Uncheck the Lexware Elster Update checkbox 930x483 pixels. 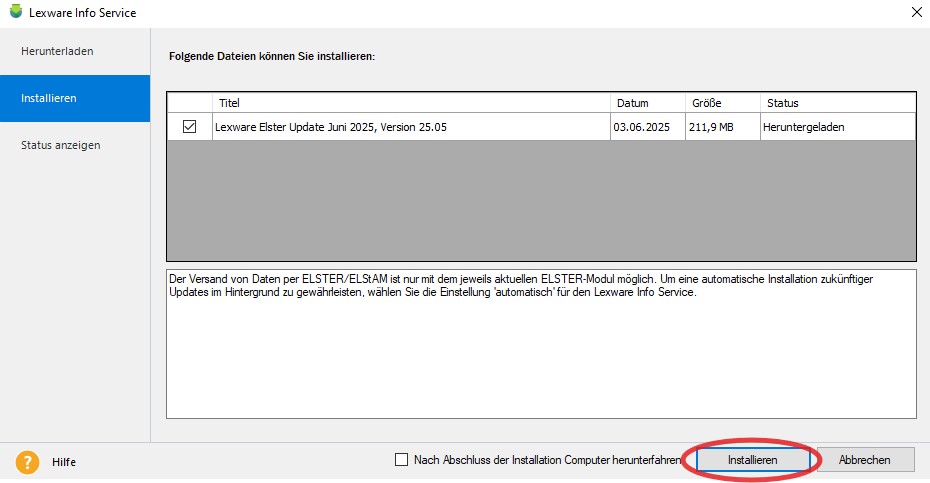(189, 126)
